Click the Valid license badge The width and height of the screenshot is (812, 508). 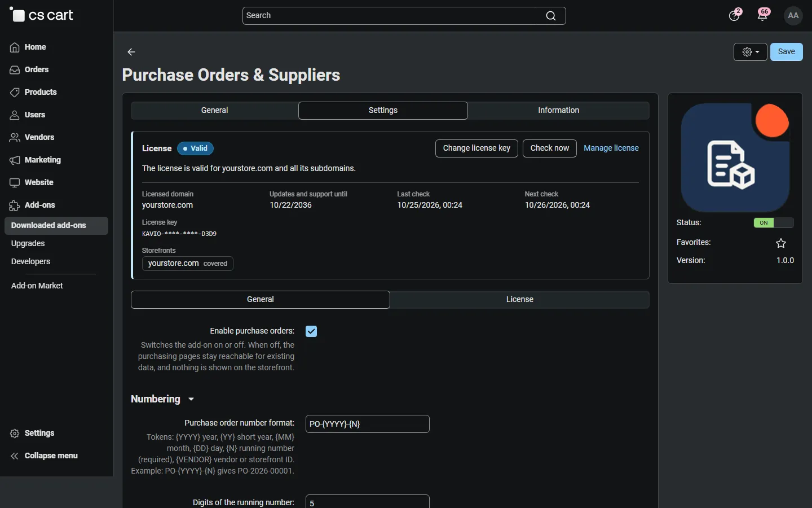click(x=196, y=148)
